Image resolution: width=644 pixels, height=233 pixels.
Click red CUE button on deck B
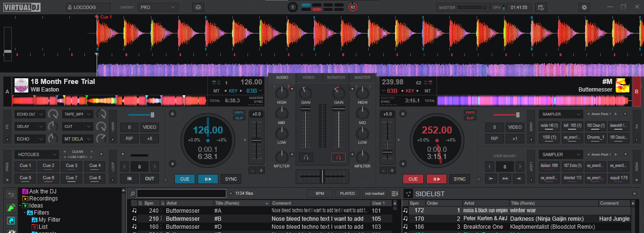tap(413, 179)
